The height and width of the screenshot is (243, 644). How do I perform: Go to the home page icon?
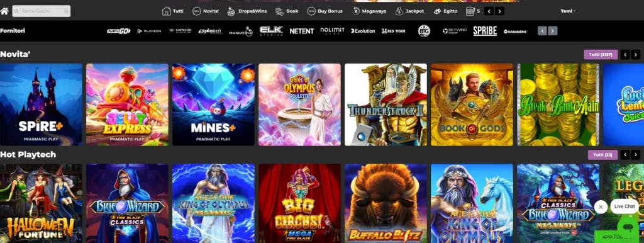pyautogui.click(x=4, y=11)
